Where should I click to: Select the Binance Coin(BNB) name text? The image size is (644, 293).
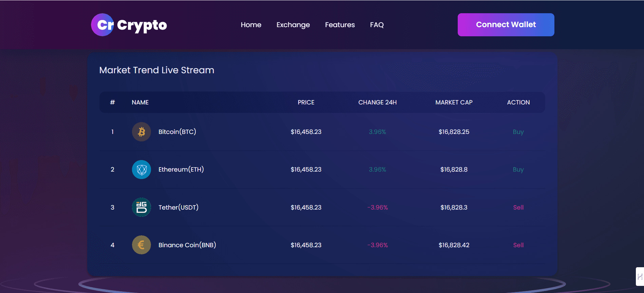click(x=187, y=245)
